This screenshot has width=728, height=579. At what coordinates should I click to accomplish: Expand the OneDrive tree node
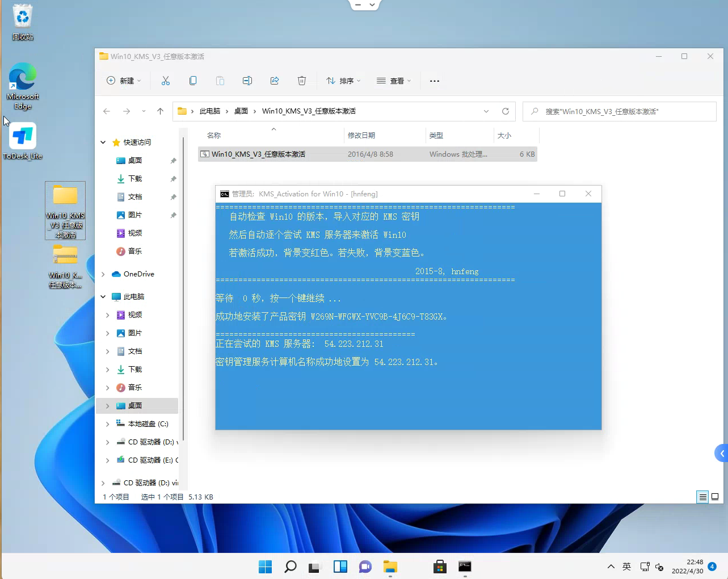point(103,274)
